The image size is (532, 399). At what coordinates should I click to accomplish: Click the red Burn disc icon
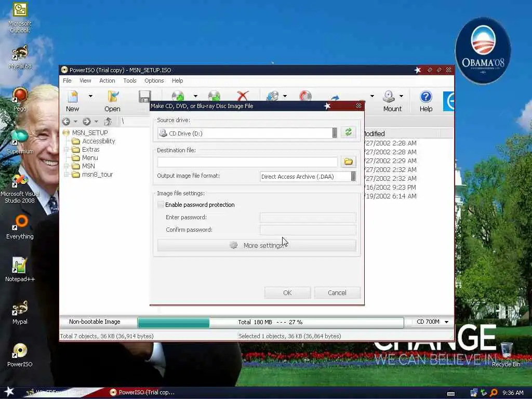305,96
